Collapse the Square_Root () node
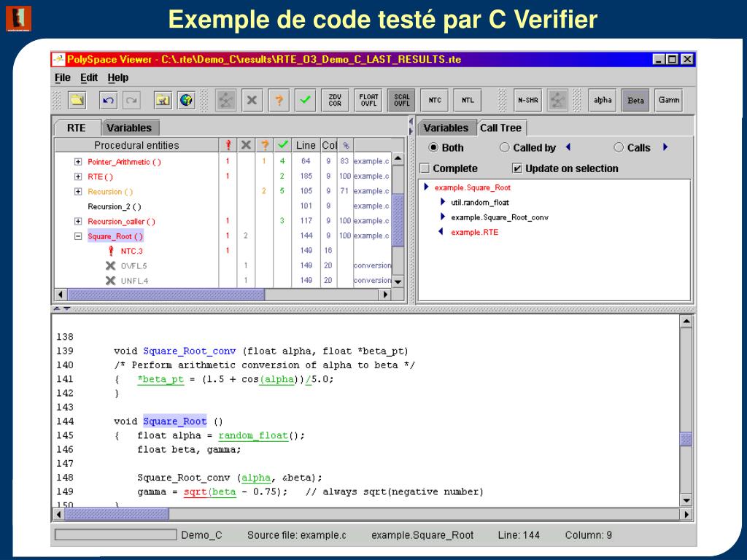Image resolution: width=747 pixels, height=560 pixels. coord(77,236)
